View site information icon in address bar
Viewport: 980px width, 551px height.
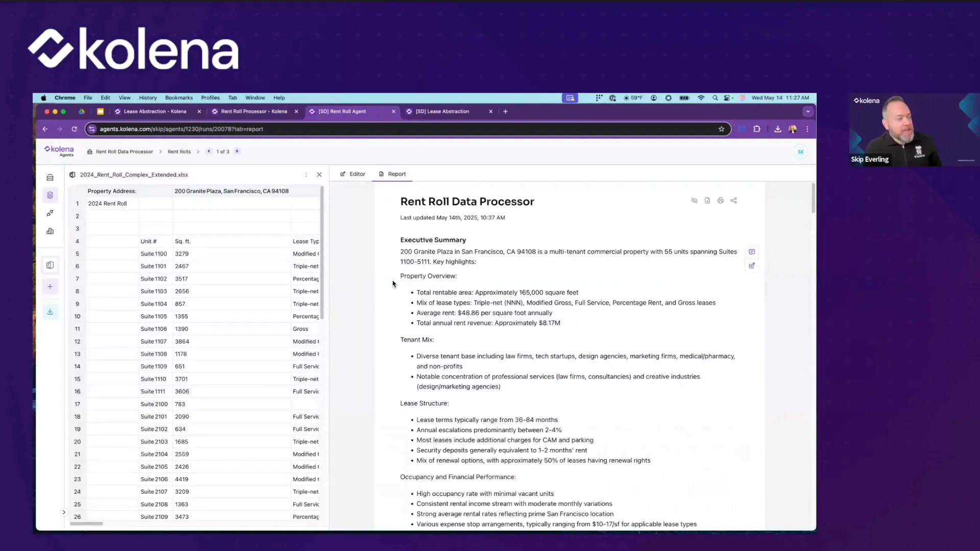[92, 129]
